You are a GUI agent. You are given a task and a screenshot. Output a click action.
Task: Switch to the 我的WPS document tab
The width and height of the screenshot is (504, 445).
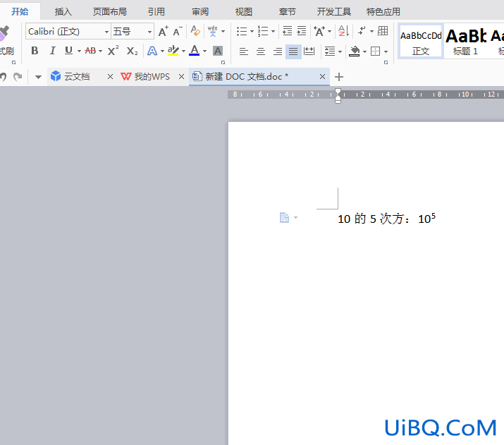tap(146, 77)
